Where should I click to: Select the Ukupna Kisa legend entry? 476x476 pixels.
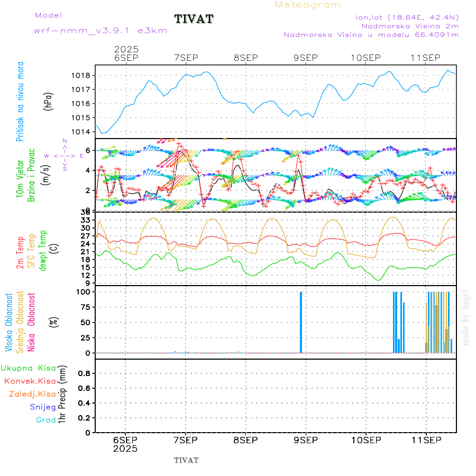[x=28, y=368]
